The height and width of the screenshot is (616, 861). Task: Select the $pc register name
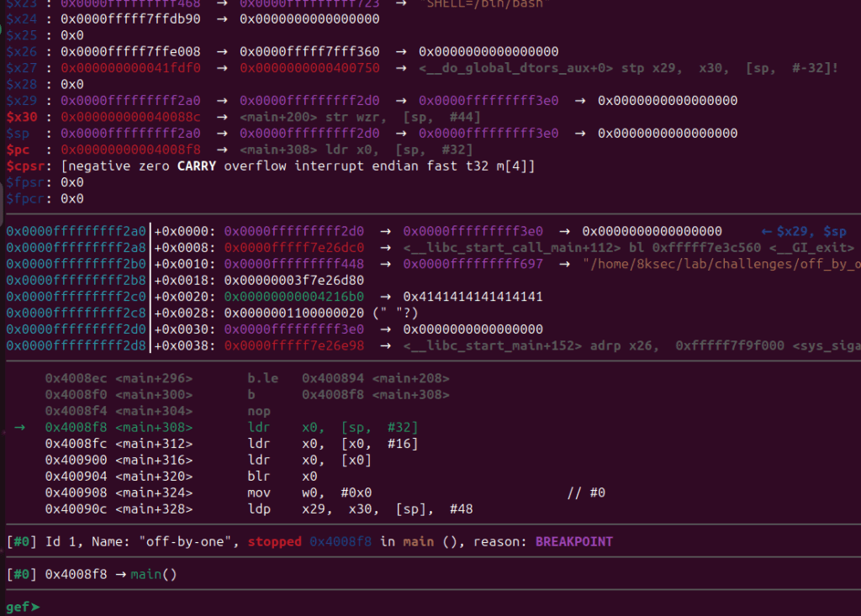(18, 150)
